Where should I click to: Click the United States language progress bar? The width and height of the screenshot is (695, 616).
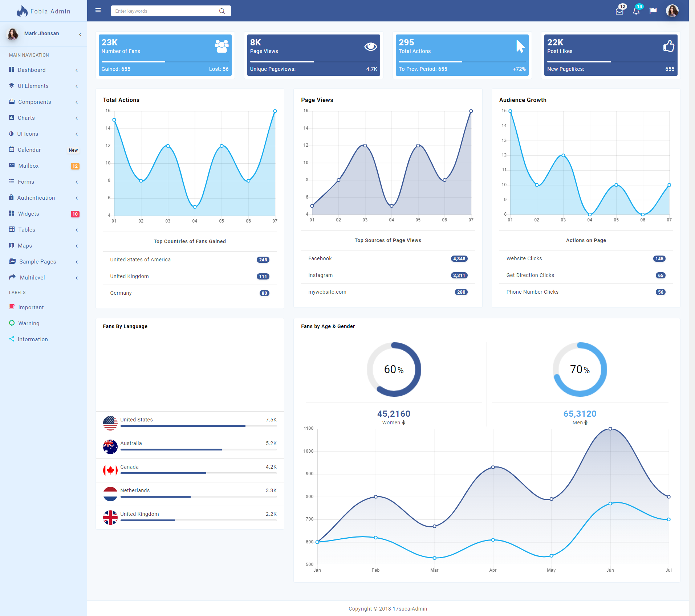[198, 426]
